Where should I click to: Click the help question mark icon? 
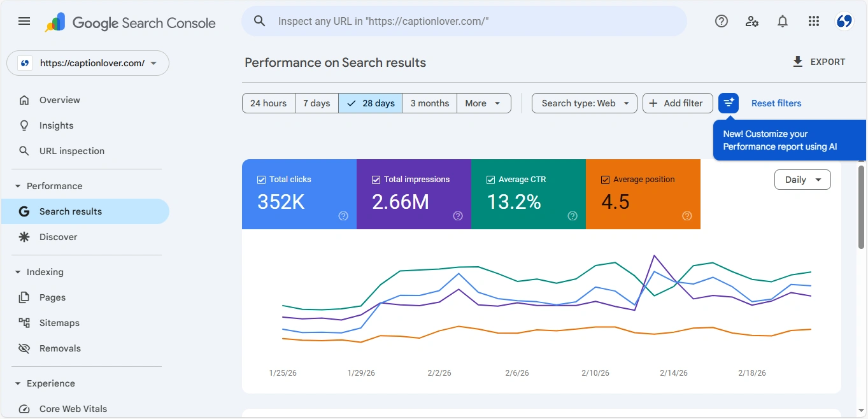click(721, 21)
